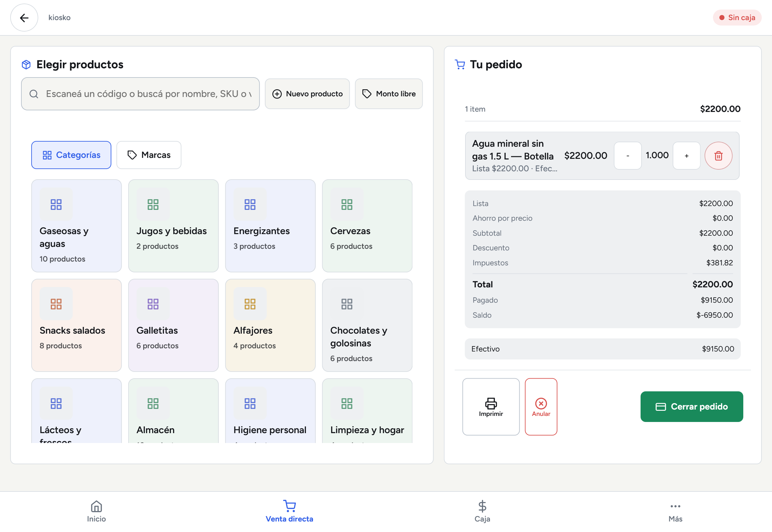This screenshot has height=532, width=772.
Task: Open the Caja dollar sign tab
Action: pyautogui.click(x=482, y=512)
